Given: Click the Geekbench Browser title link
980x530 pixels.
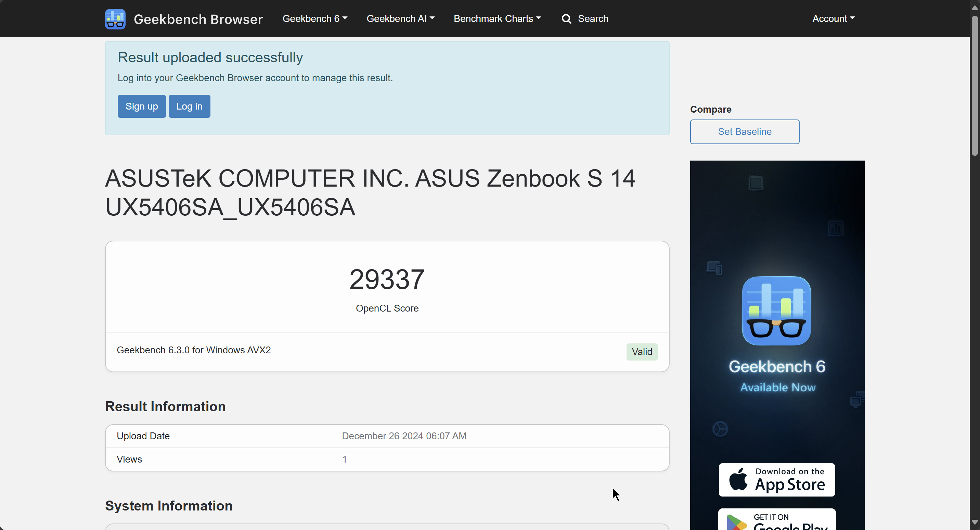Looking at the screenshot, I should tap(198, 19).
